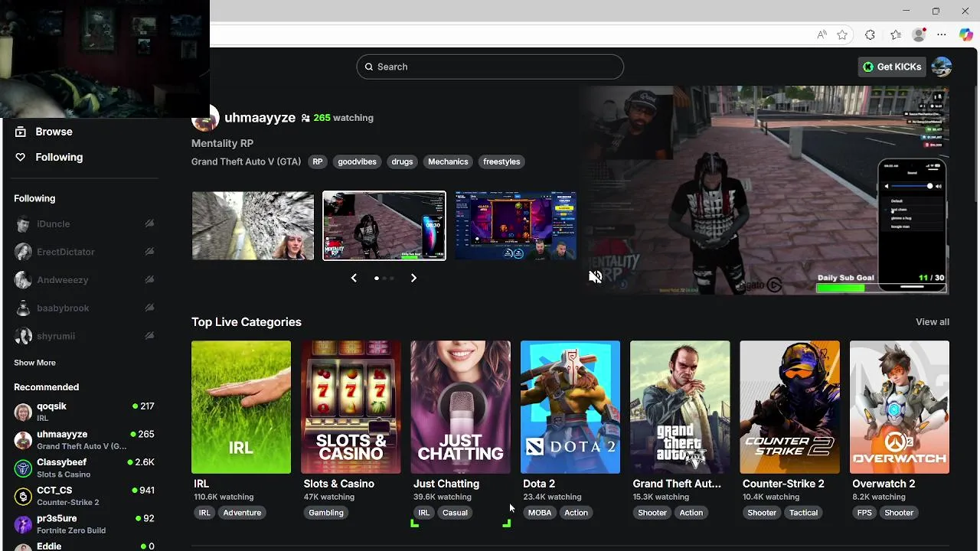980x551 pixels.
Task: Select the slots game carousel thumbnail
Action: point(515,226)
